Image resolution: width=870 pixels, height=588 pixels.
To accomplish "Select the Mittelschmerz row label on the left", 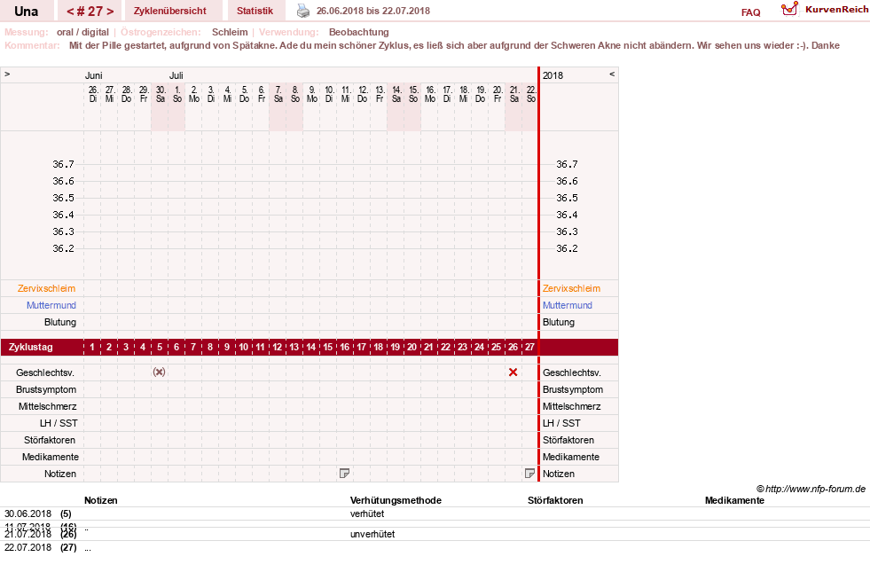I will [47, 406].
